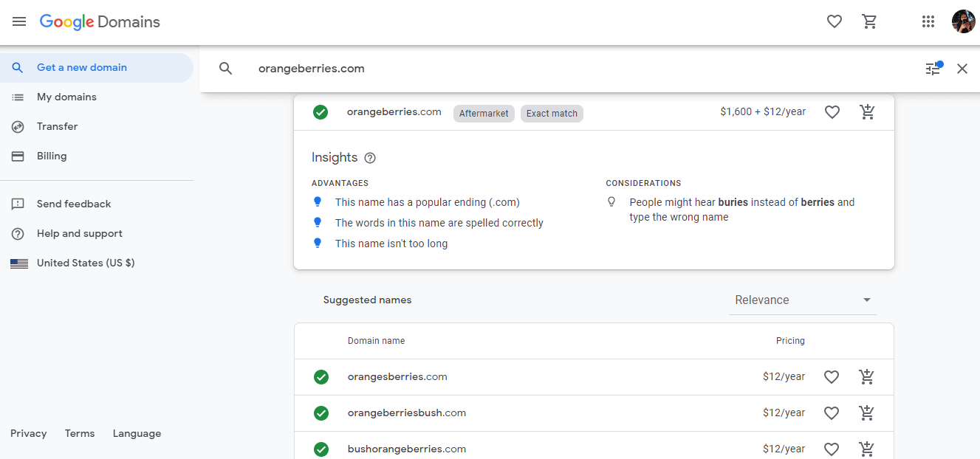Add orangeberries.com to cart
Screen dimensions: 980x459
(x=868, y=112)
